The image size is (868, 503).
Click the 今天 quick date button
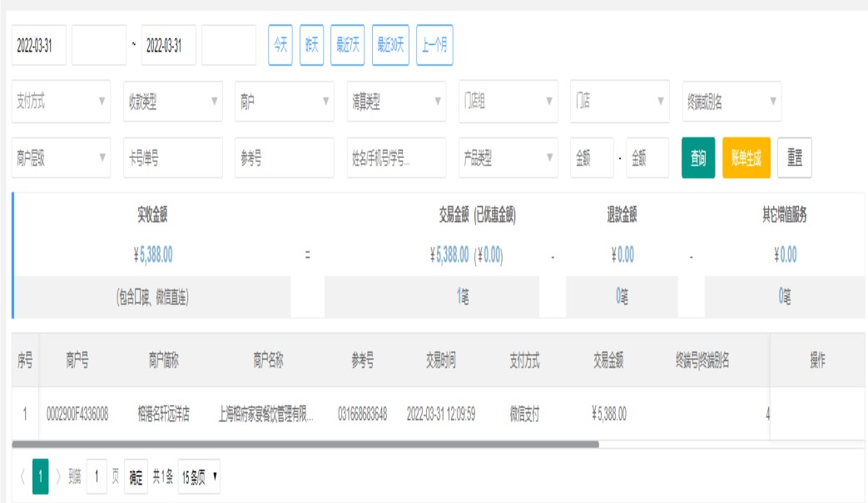[x=280, y=45]
